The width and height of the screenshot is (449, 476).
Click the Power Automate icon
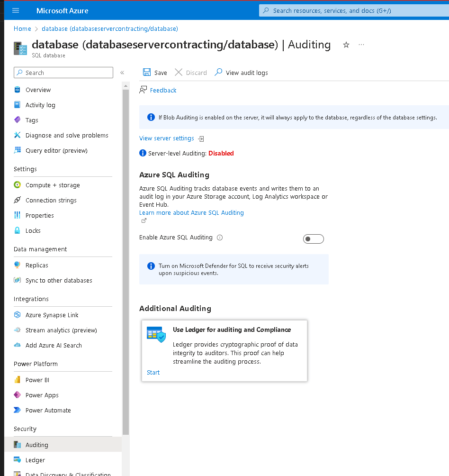pos(17,410)
